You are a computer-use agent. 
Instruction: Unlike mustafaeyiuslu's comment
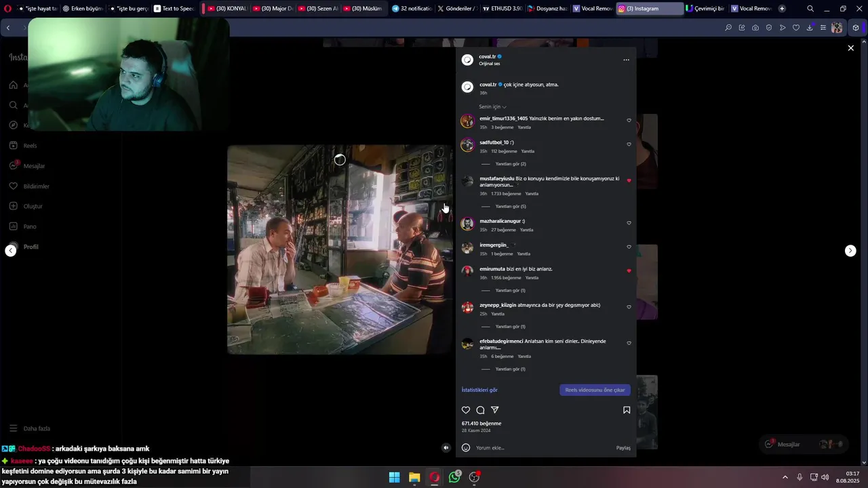[x=629, y=181]
